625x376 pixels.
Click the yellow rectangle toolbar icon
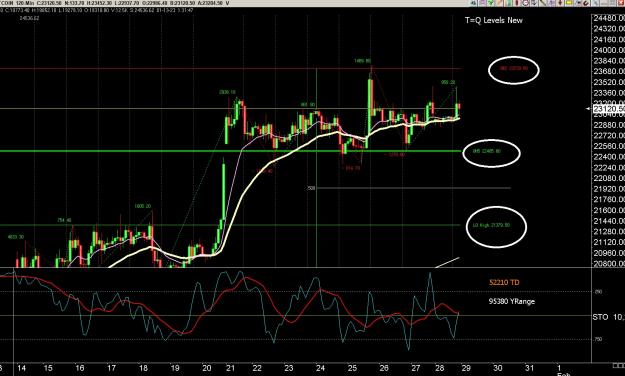(568, 3)
